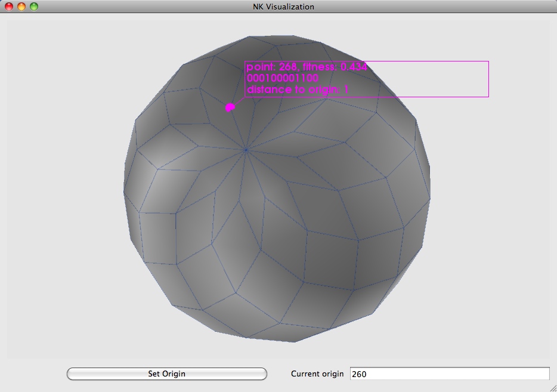Viewport: 557px width, 392px height.
Task: Click the 'Current origin' label
Action: pyautogui.click(x=317, y=374)
